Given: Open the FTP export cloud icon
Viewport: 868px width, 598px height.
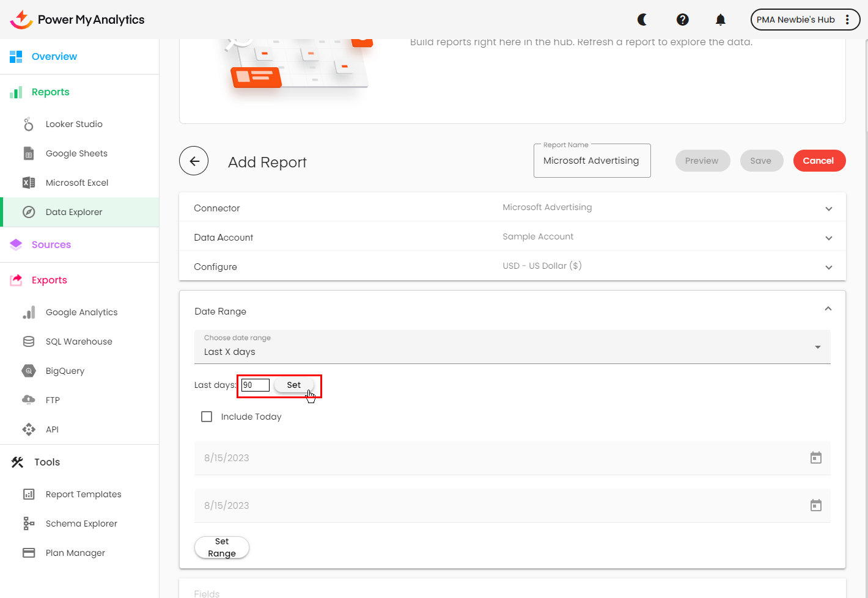Looking at the screenshot, I should pos(29,400).
